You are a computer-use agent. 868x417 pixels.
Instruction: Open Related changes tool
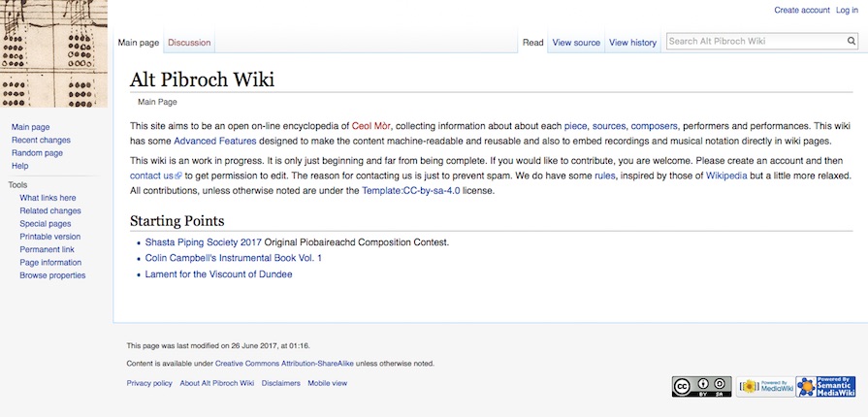click(50, 210)
